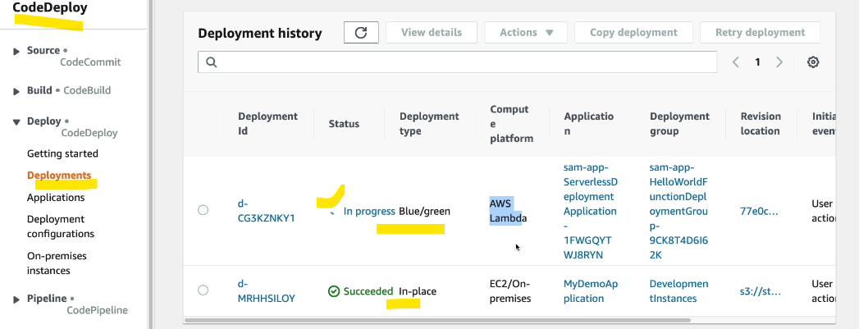Click the green Succeeded check icon
Image resolution: width=868 pixels, height=329 pixels.
[334, 290]
